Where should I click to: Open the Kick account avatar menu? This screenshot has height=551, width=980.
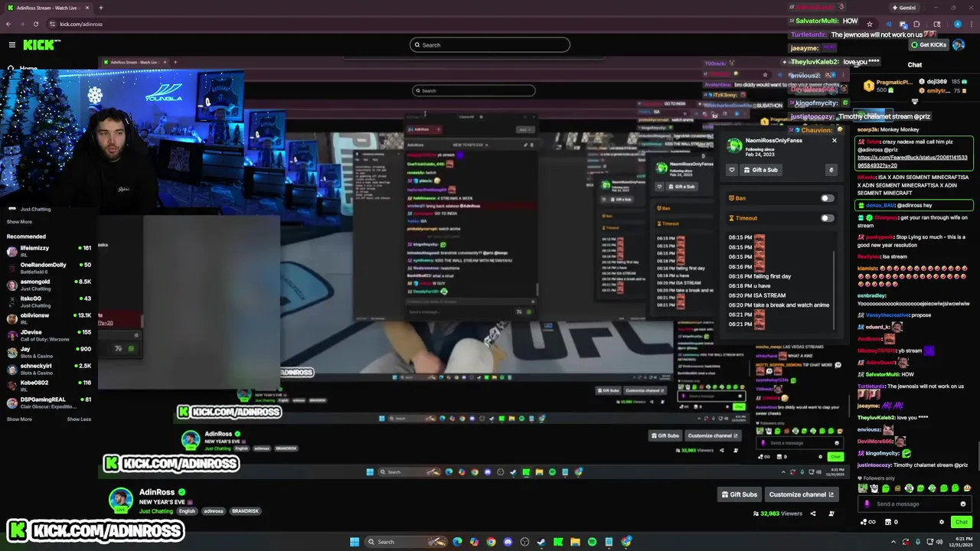[x=959, y=44]
